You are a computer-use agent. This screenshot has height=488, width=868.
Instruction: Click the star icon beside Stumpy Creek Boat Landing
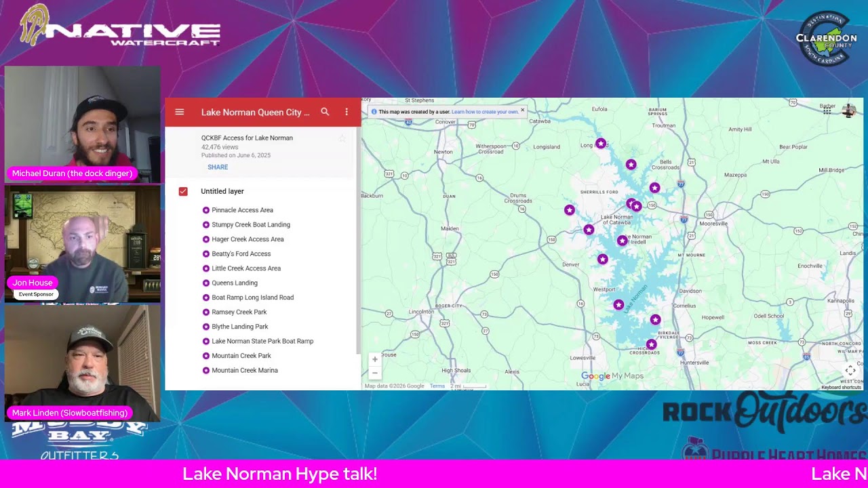(206, 225)
